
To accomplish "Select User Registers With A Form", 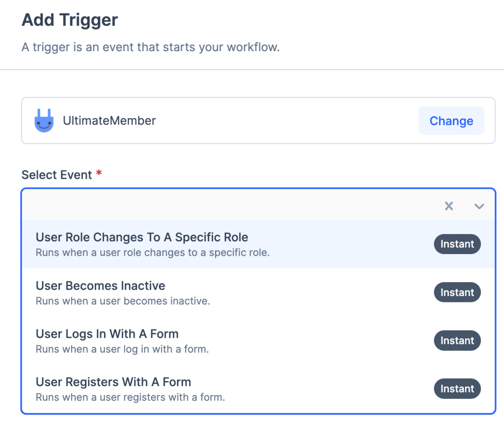I will coord(113,382).
